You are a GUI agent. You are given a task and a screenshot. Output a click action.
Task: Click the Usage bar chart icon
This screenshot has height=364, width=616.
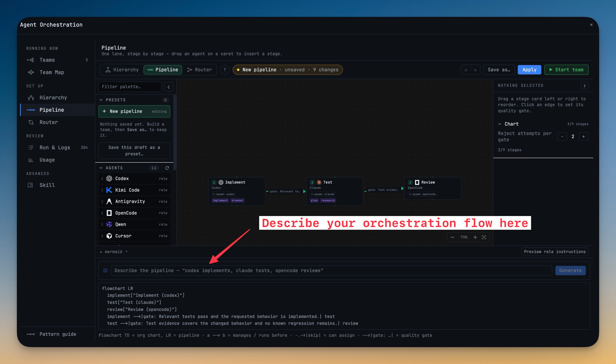click(x=31, y=160)
